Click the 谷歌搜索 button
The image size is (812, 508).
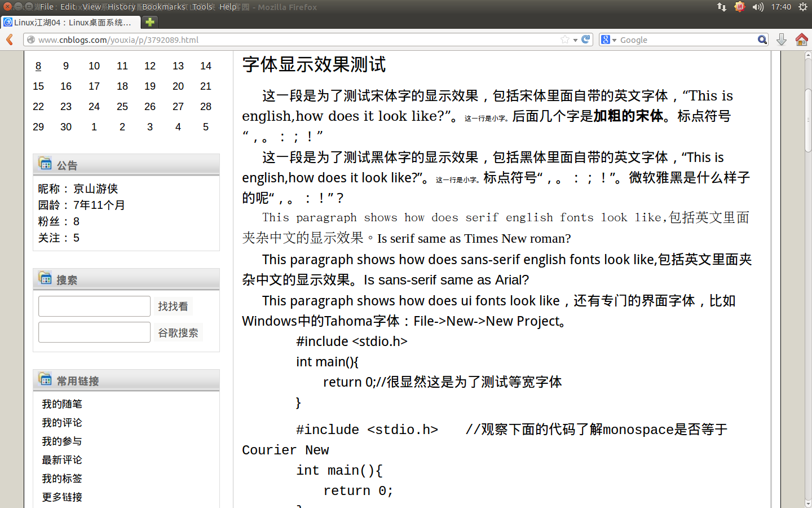[178, 333]
